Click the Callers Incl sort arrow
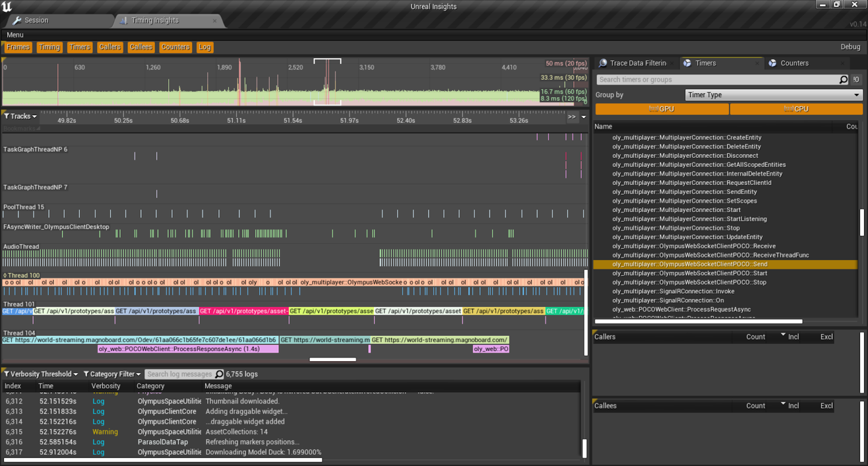868x466 pixels. (783, 335)
